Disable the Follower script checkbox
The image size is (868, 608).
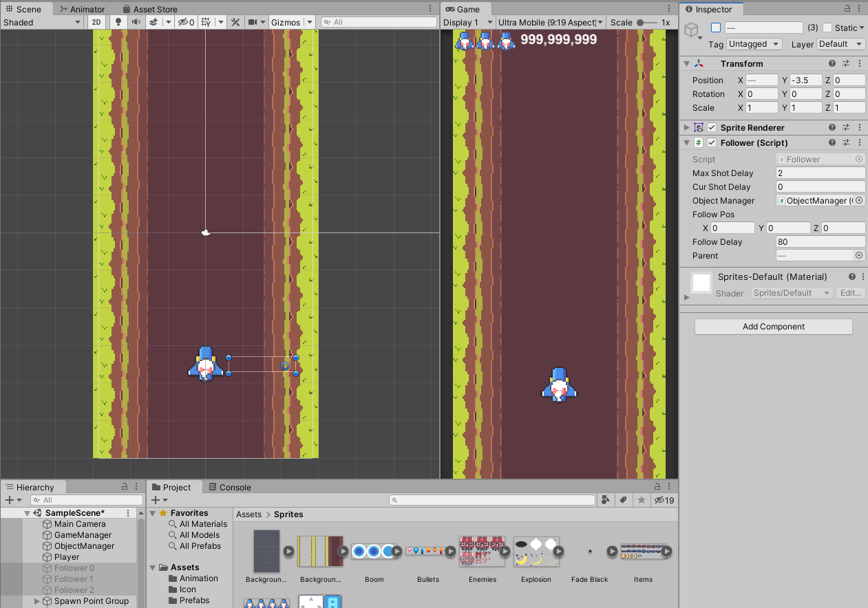pyautogui.click(x=712, y=142)
